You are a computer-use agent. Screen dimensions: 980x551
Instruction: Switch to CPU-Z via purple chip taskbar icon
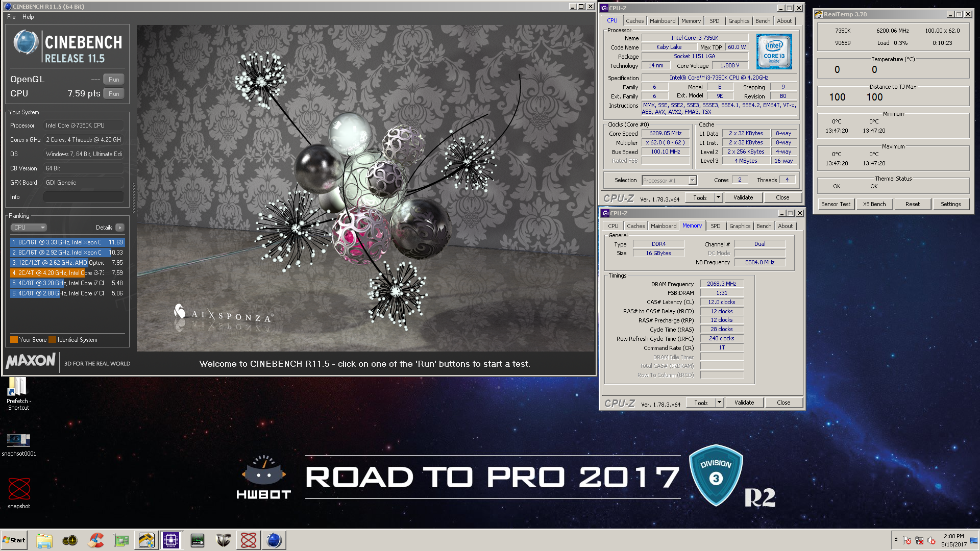pos(171,540)
